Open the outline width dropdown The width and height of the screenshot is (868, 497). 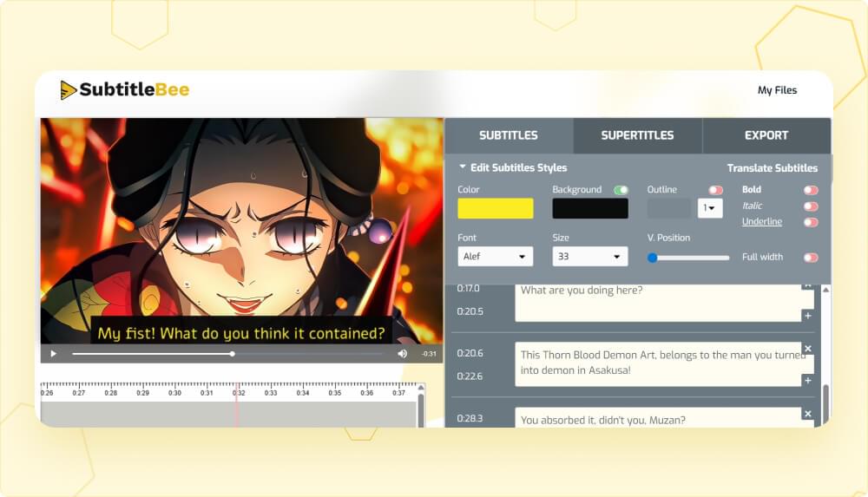pyautogui.click(x=710, y=208)
